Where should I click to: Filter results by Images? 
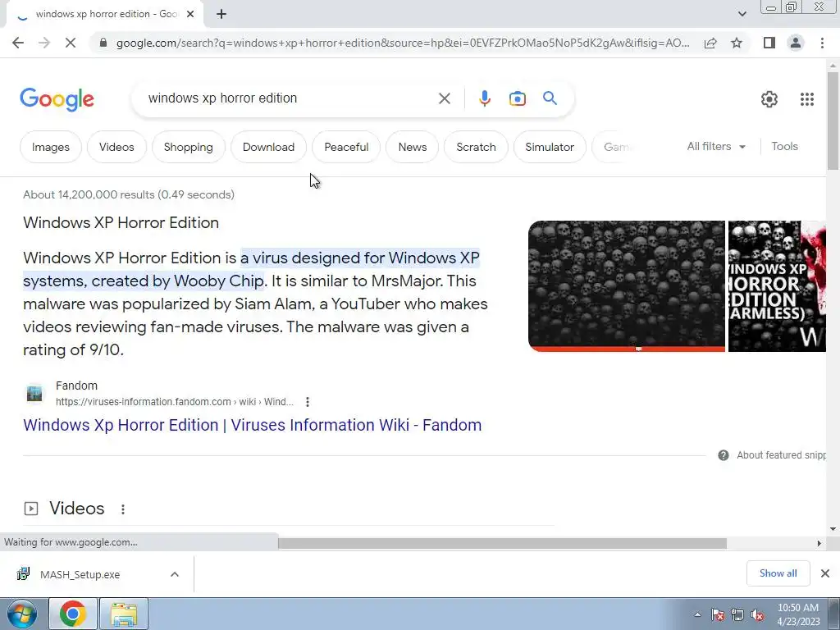50,147
